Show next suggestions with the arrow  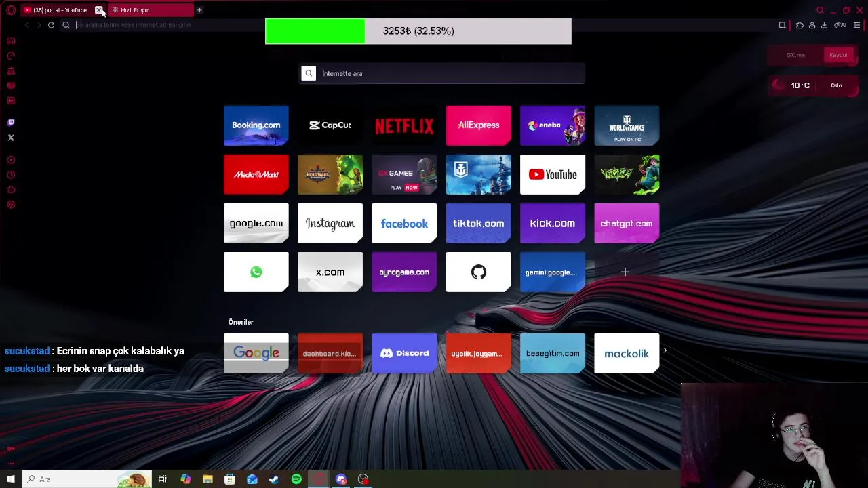point(665,350)
